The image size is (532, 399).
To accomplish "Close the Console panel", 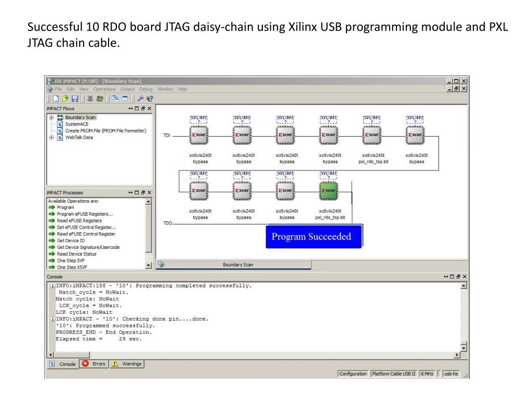I will pyautogui.click(x=464, y=277).
